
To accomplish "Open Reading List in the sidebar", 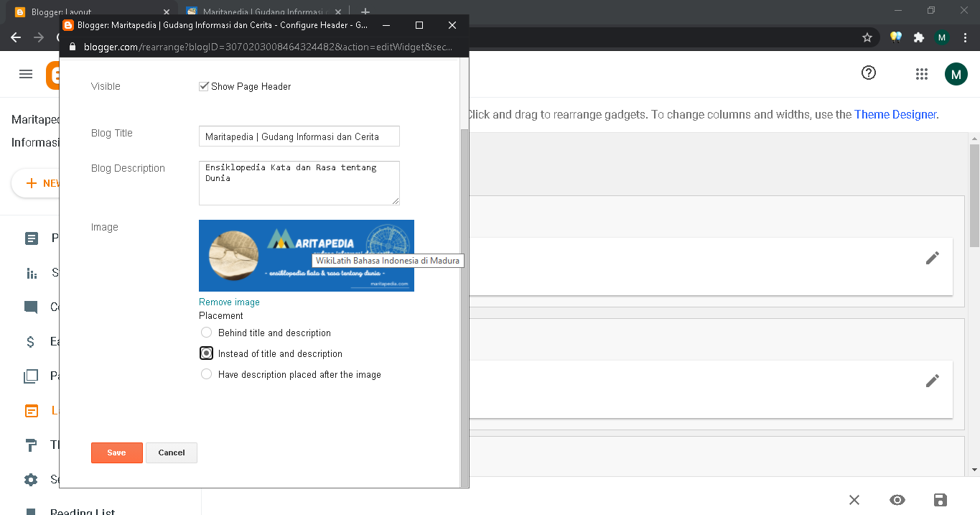I will 83,512.
